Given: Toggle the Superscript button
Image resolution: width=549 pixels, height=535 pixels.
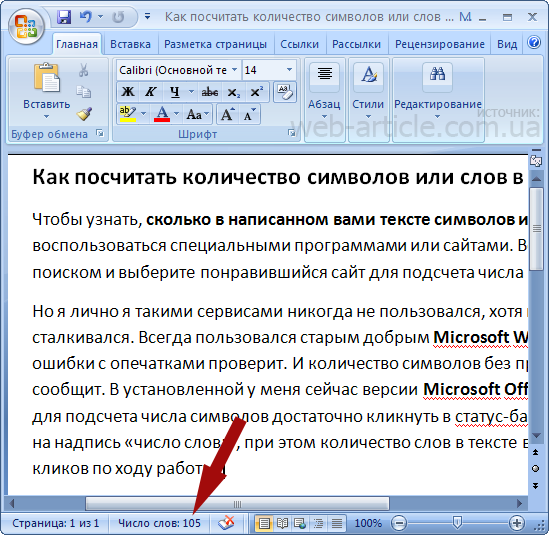Looking at the screenshot, I should (x=257, y=92).
